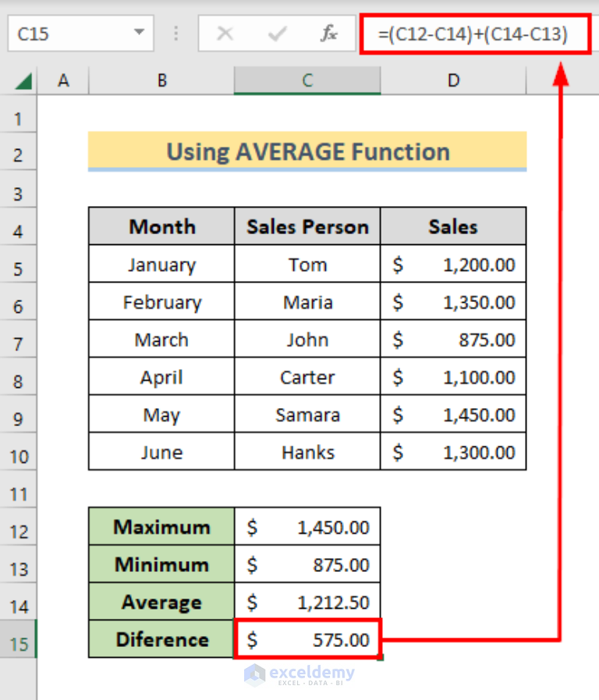599x700 pixels.
Task: Click the 'Month' header cell
Action: (161, 226)
